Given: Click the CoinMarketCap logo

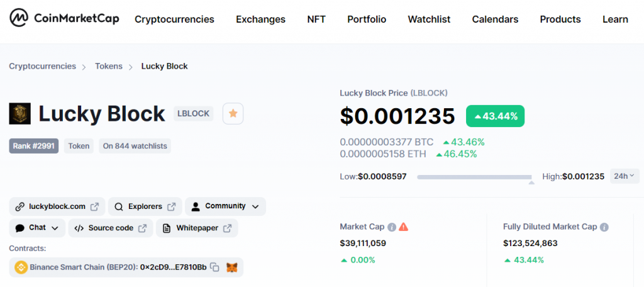Looking at the screenshot, I should pyautogui.click(x=64, y=18).
